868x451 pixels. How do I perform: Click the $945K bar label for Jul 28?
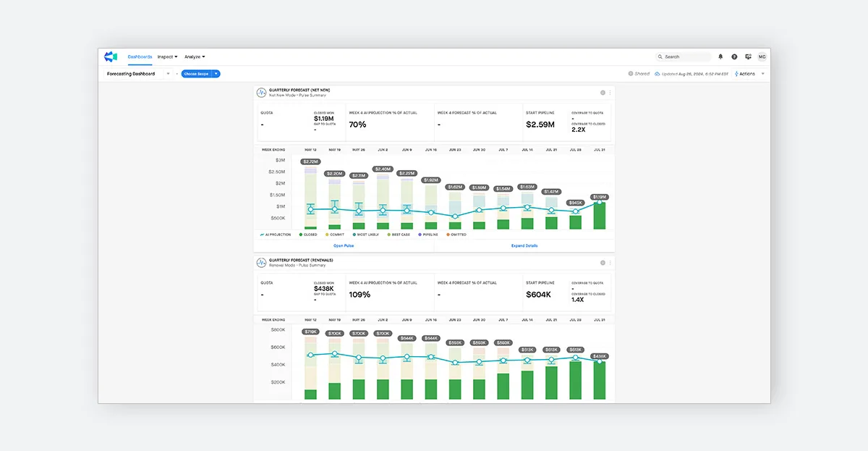pyautogui.click(x=576, y=203)
